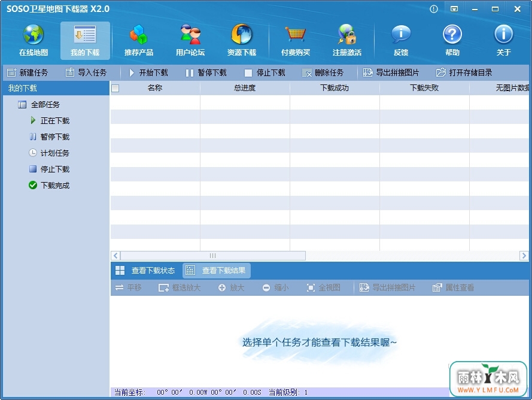
Task: Click the 当前坐标 status bar text
Action: 130,392
